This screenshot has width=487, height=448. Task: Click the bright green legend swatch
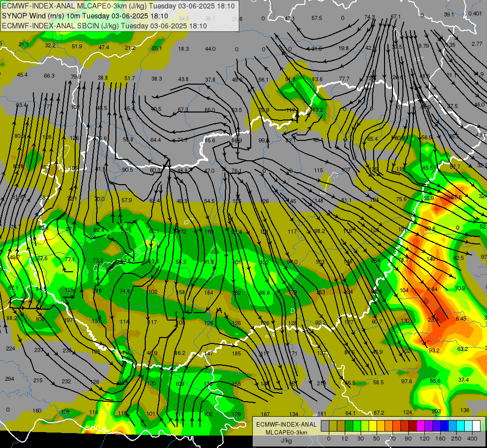[x=357, y=426]
